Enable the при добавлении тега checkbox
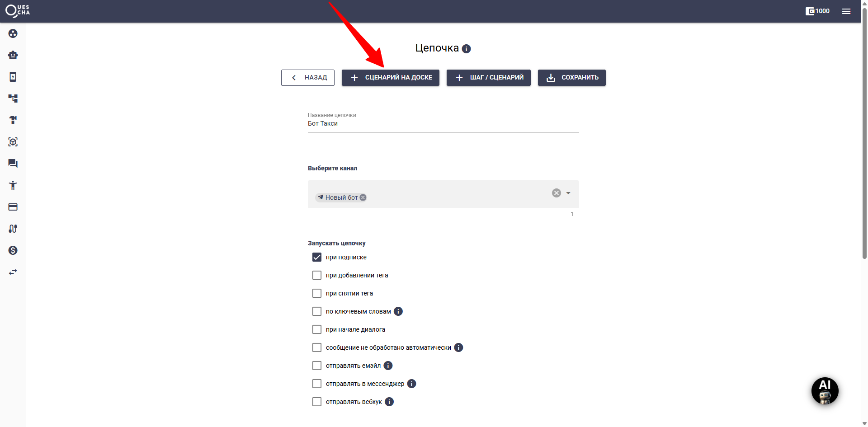Image resolution: width=868 pixels, height=427 pixels. [x=317, y=275]
